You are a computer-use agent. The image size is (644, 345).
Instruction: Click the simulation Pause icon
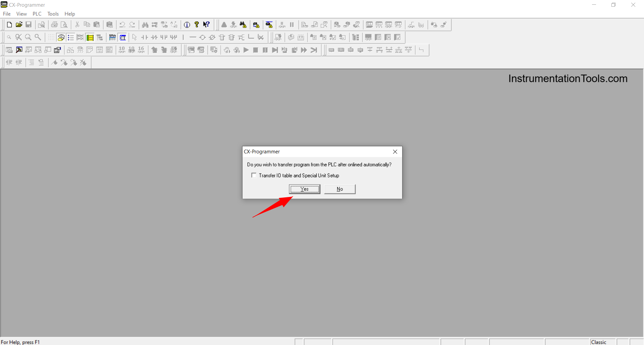point(265,50)
